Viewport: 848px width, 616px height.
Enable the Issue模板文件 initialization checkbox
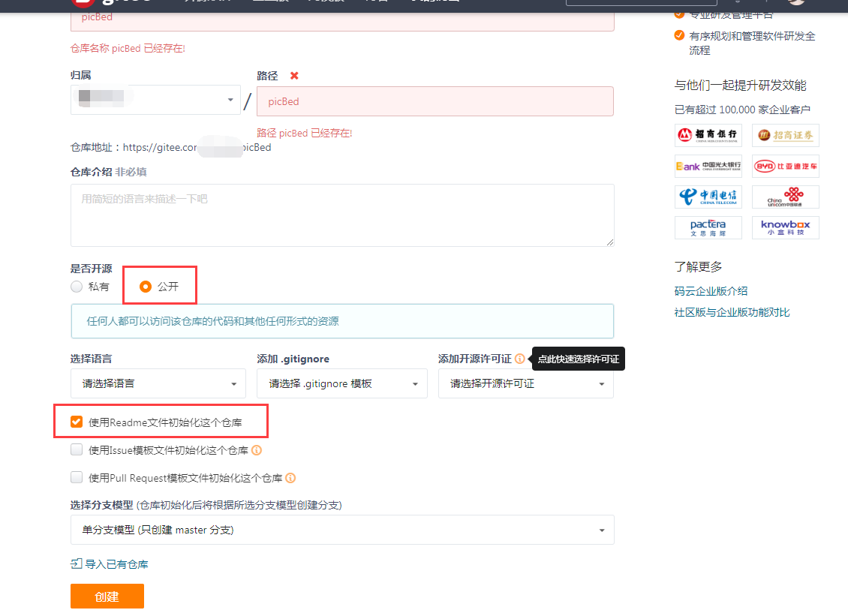[77, 450]
